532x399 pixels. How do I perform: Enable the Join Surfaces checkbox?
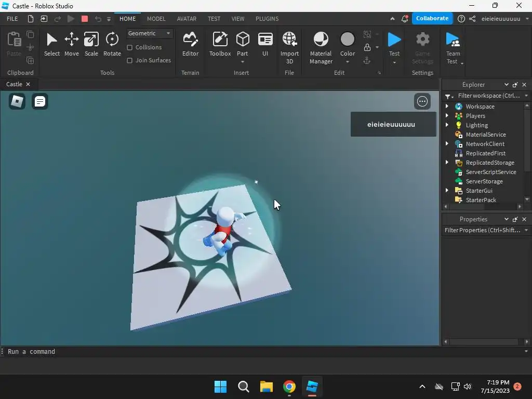129,60
